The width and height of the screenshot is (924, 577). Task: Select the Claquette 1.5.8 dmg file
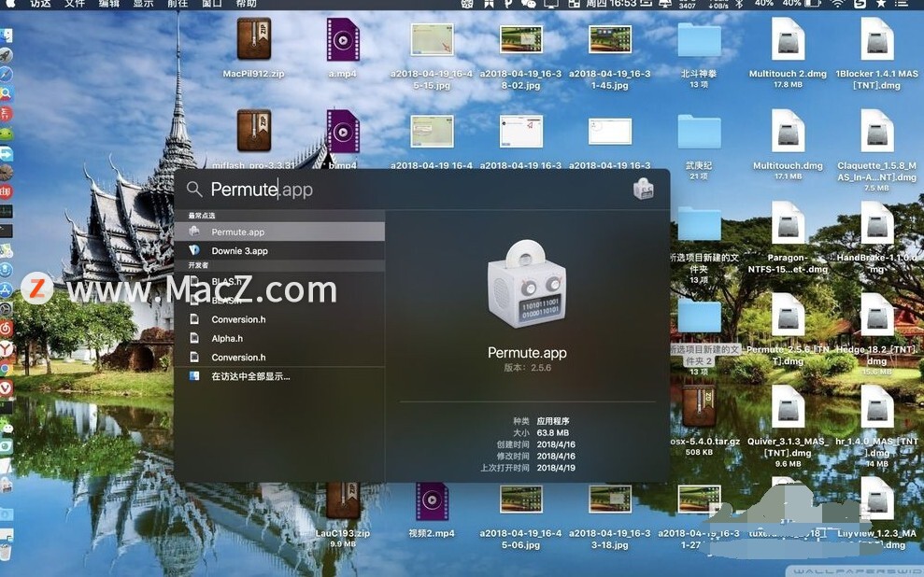(x=877, y=131)
